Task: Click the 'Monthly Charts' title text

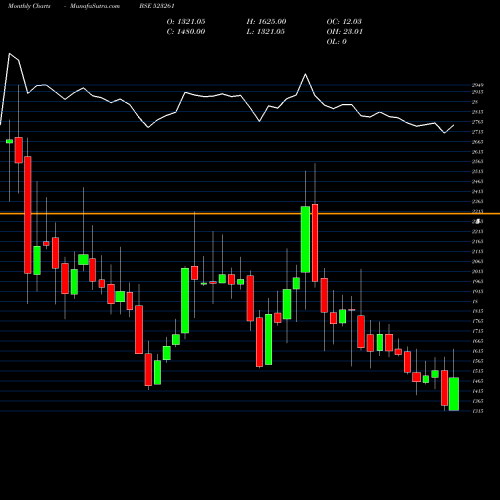Action: 29,6
